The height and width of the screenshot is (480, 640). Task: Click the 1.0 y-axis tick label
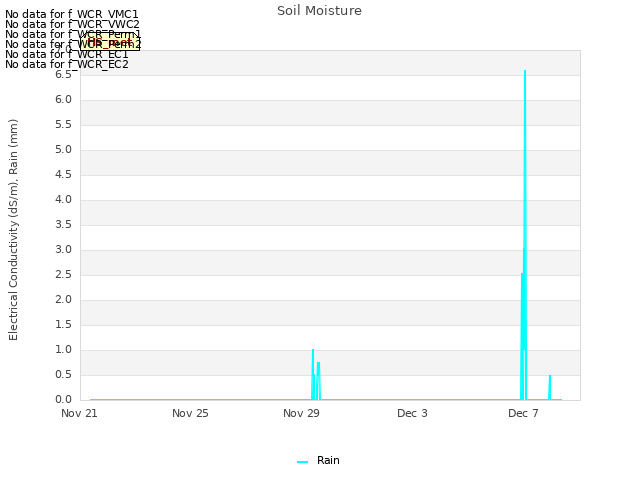63,349
